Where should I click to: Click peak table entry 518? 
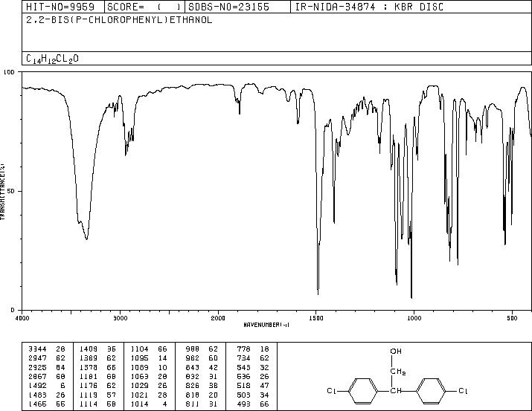pos(243,386)
